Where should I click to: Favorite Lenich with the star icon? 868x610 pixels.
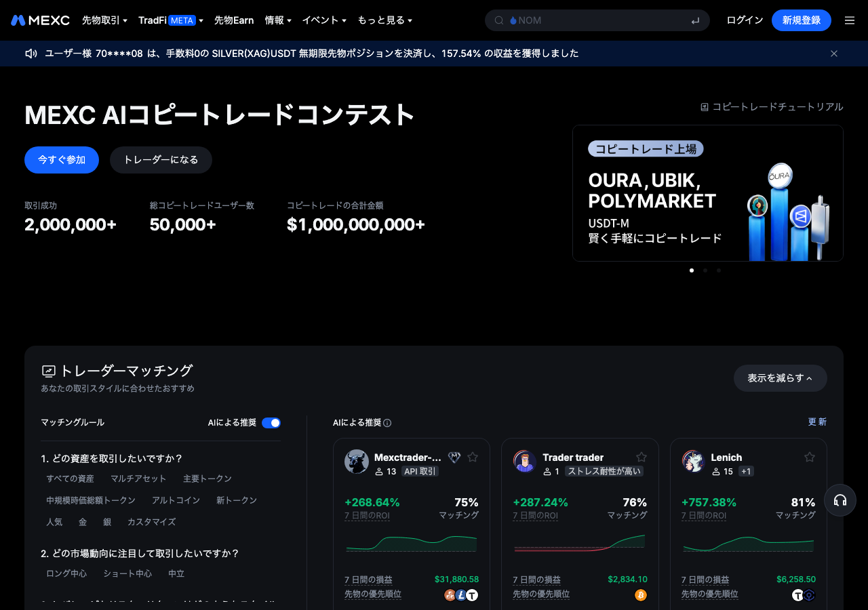810,457
